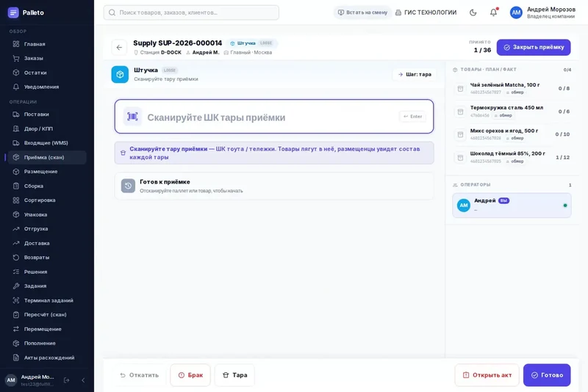Click the Сортировка sidebar icon
The width and height of the screenshot is (588, 392).
pos(15,200)
